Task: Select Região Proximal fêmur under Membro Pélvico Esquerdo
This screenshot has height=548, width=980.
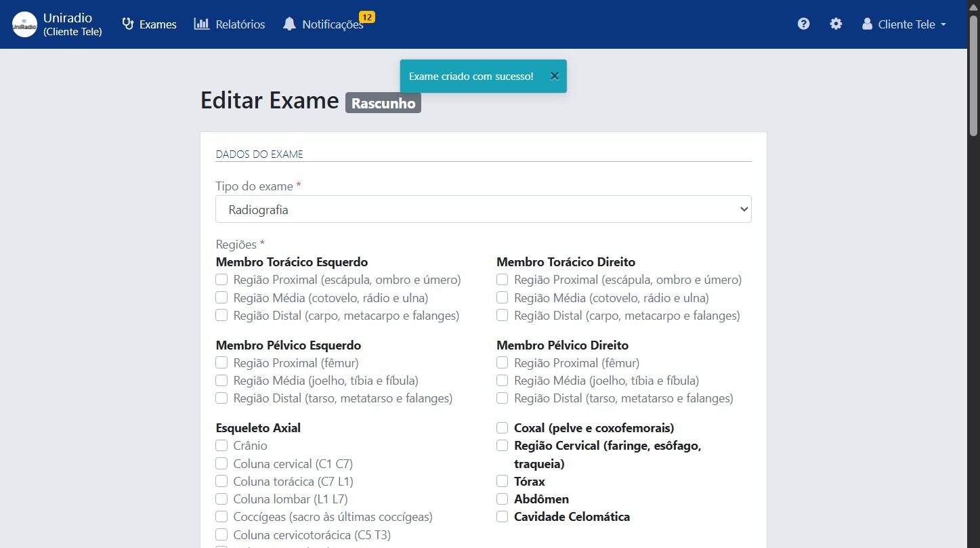Action: click(221, 362)
